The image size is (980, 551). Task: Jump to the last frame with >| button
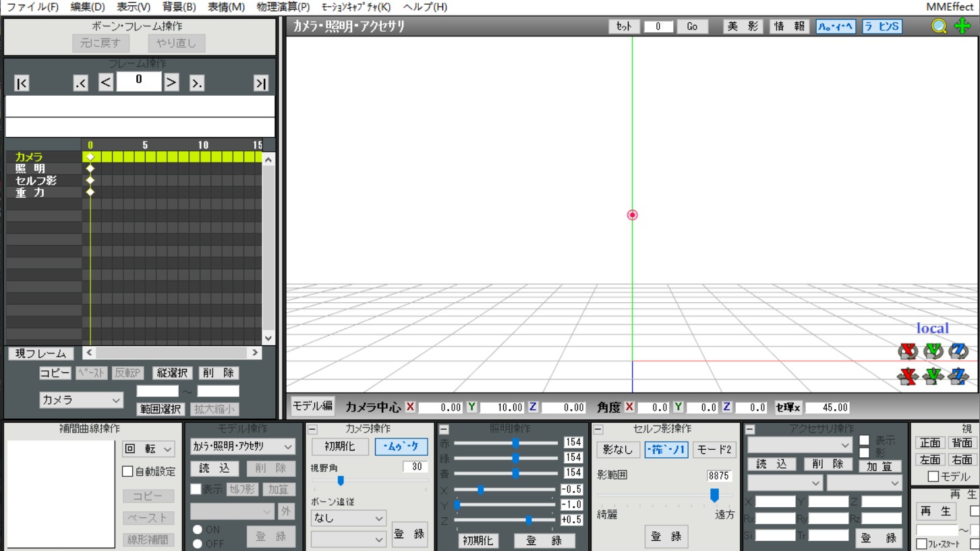[x=260, y=83]
